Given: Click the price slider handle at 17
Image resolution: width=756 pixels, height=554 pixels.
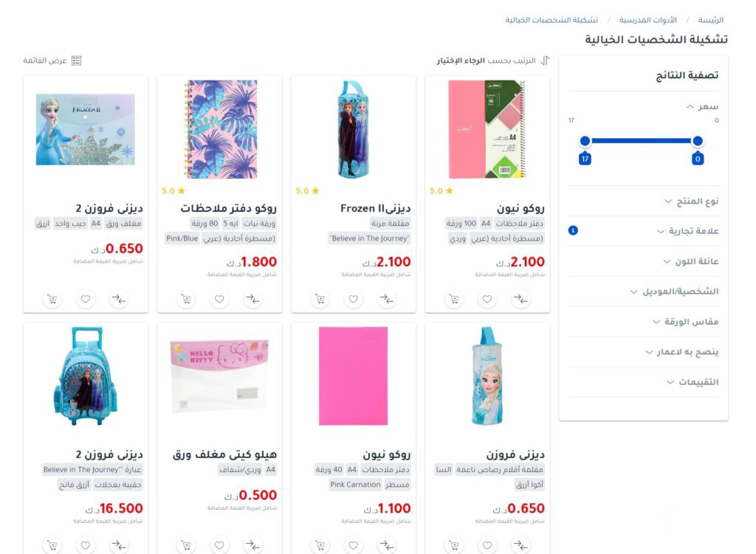Looking at the screenshot, I should (x=585, y=141).
